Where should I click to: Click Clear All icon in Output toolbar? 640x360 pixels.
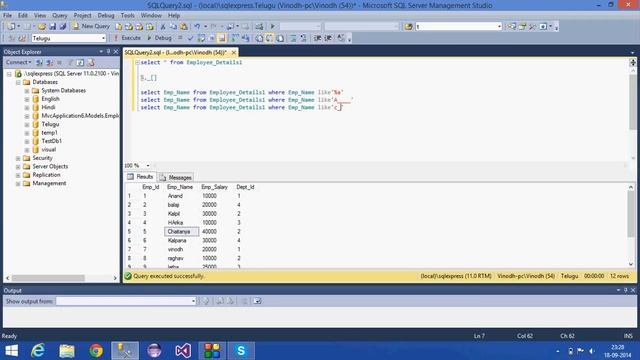(244, 301)
